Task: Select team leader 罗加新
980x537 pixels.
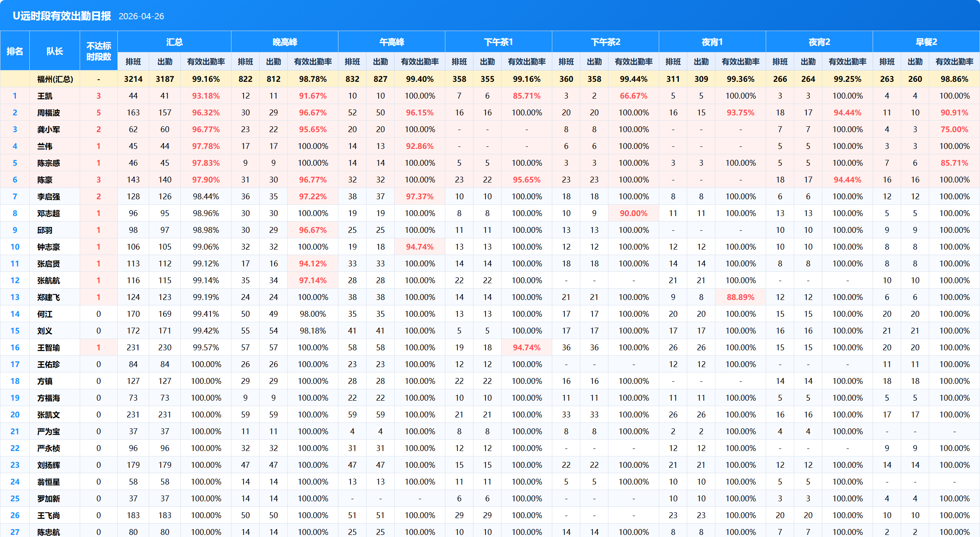Action: (49, 498)
